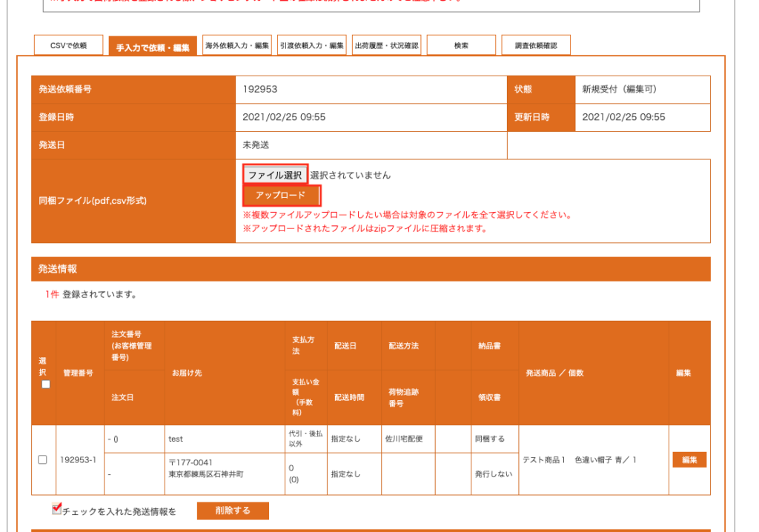759x532 pixels.
Task: Open the 調査依頼確認 tab
Action: [x=536, y=46]
